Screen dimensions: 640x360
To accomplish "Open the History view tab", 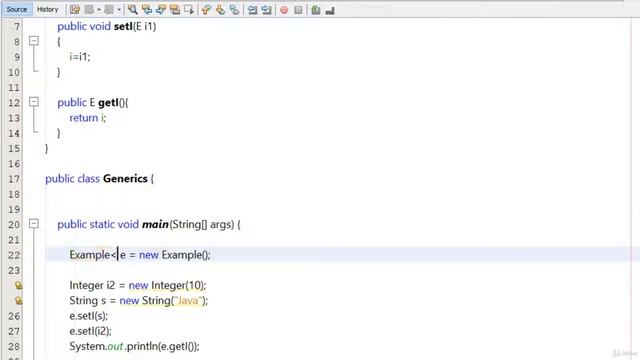I will point(47,9).
